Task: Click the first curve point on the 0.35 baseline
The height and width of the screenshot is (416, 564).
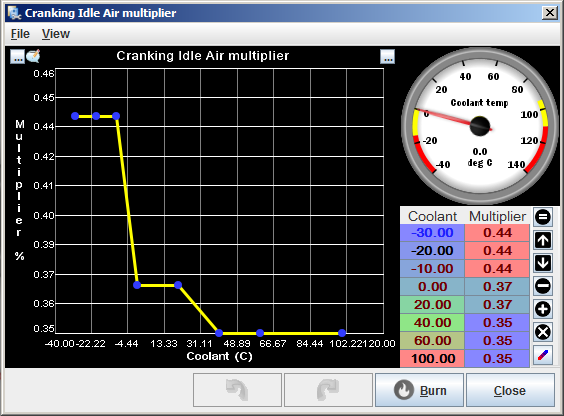Action: point(219,333)
